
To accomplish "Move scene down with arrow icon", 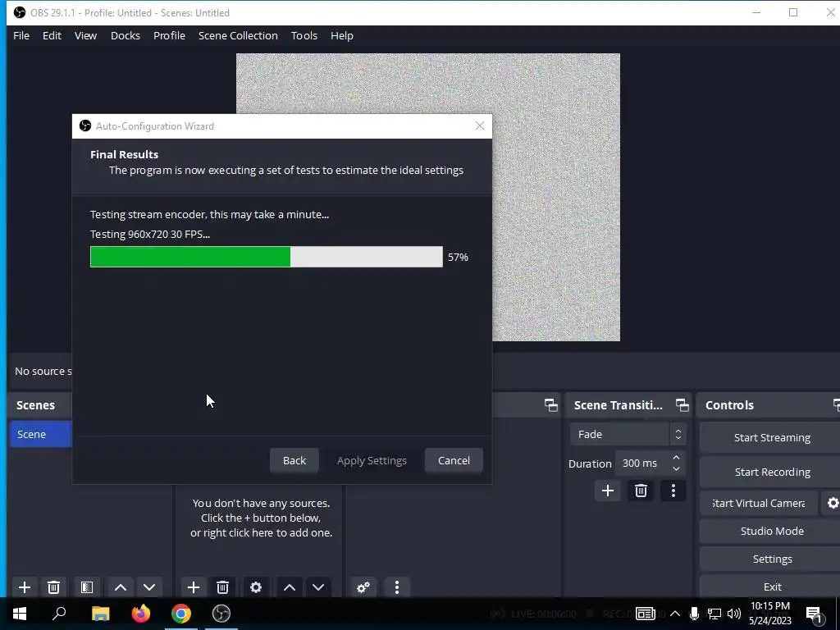I will (149, 587).
